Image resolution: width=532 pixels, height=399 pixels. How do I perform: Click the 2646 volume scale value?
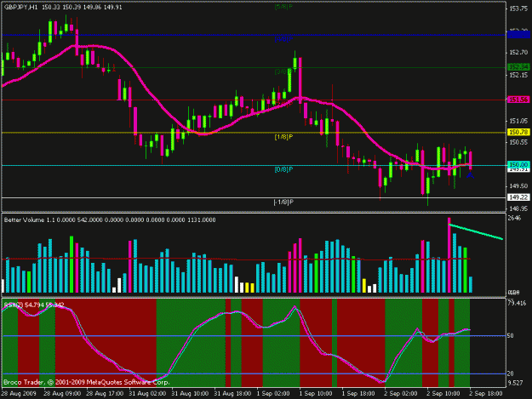click(514, 218)
